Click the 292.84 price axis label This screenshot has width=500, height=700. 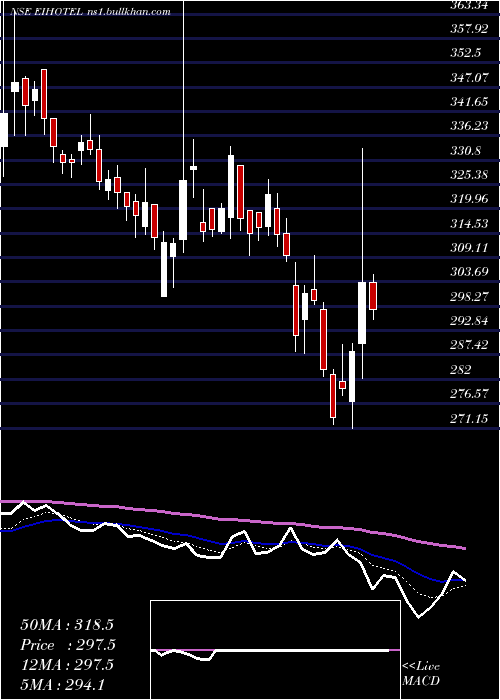point(469,321)
